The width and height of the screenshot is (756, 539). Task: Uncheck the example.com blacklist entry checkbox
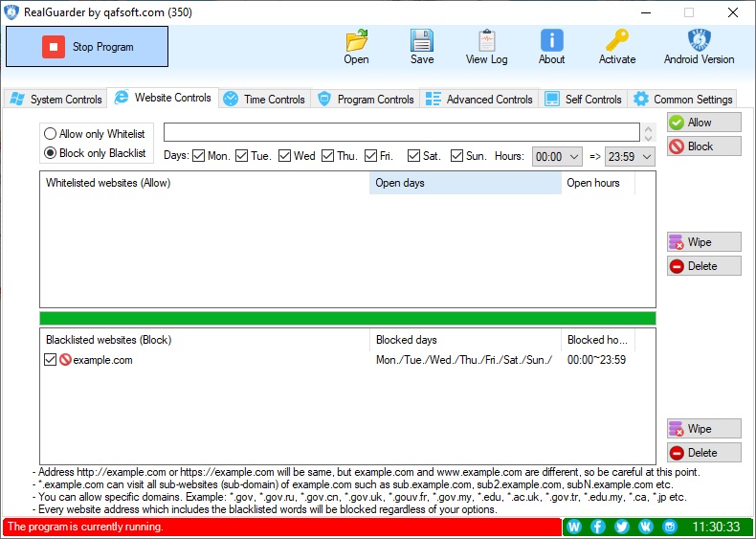[51, 360]
